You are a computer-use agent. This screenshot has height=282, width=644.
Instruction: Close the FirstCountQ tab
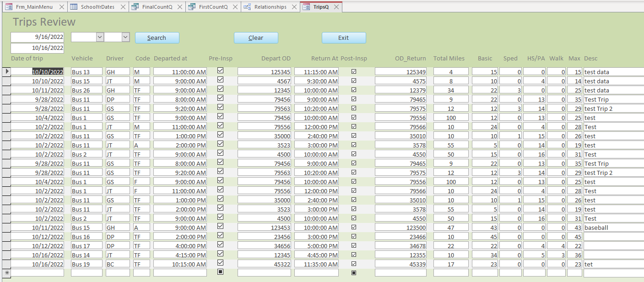tap(235, 7)
